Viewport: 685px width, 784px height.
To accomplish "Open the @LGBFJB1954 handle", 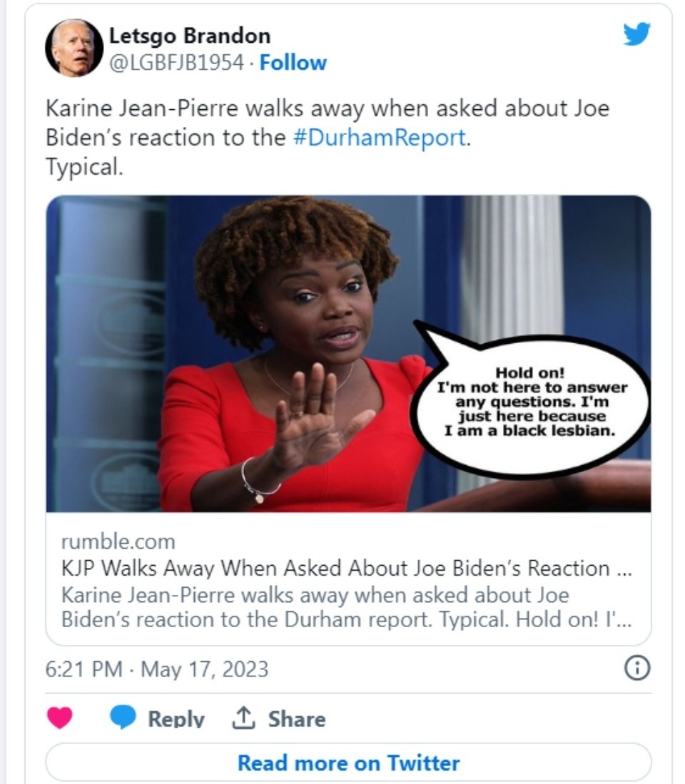I will pos(176,63).
